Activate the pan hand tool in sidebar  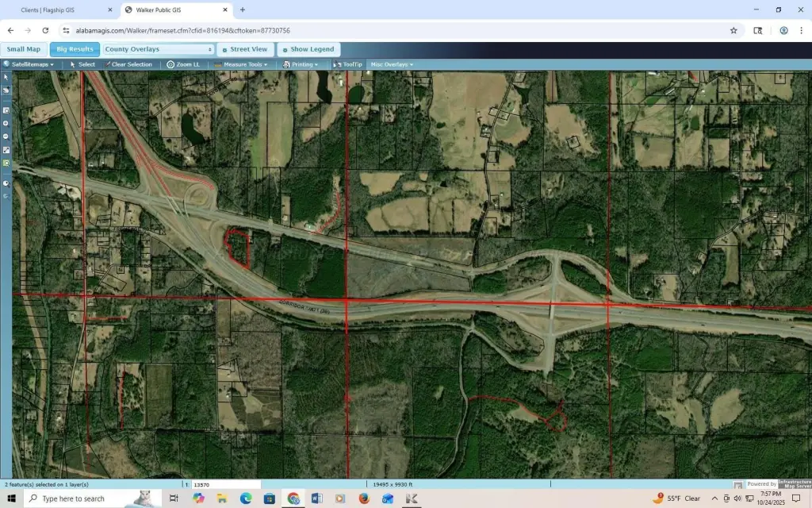pyautogui.click(x=6, y=90)
